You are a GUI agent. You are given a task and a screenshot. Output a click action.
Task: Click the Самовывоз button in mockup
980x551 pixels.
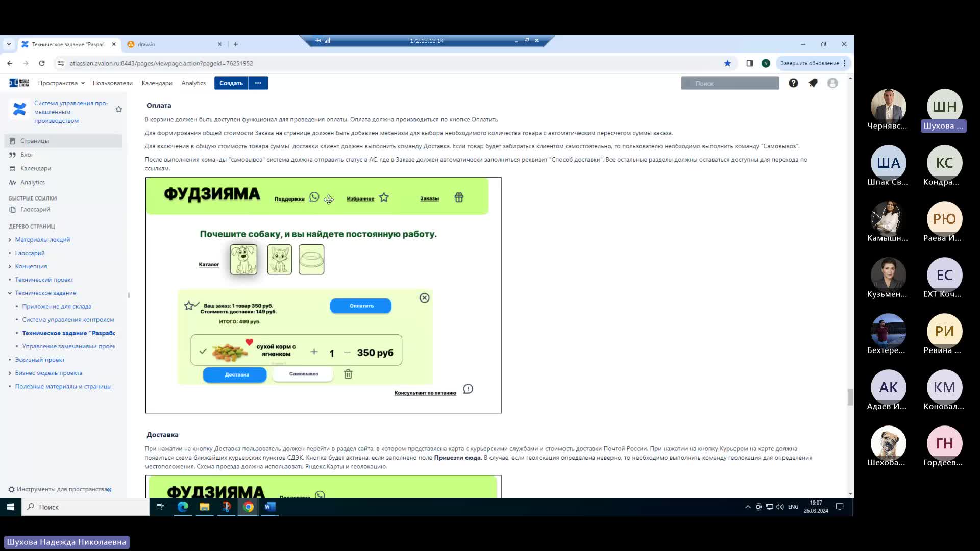tap(303, 374)
